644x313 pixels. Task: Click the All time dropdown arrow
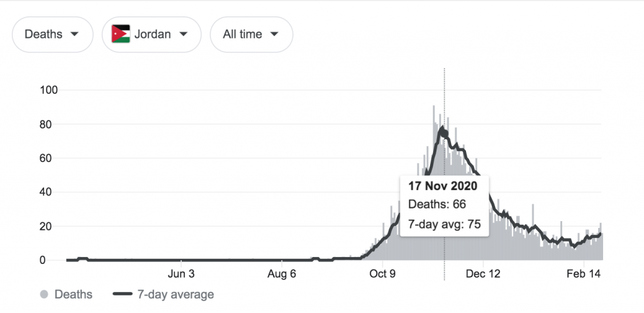[274, 34]
